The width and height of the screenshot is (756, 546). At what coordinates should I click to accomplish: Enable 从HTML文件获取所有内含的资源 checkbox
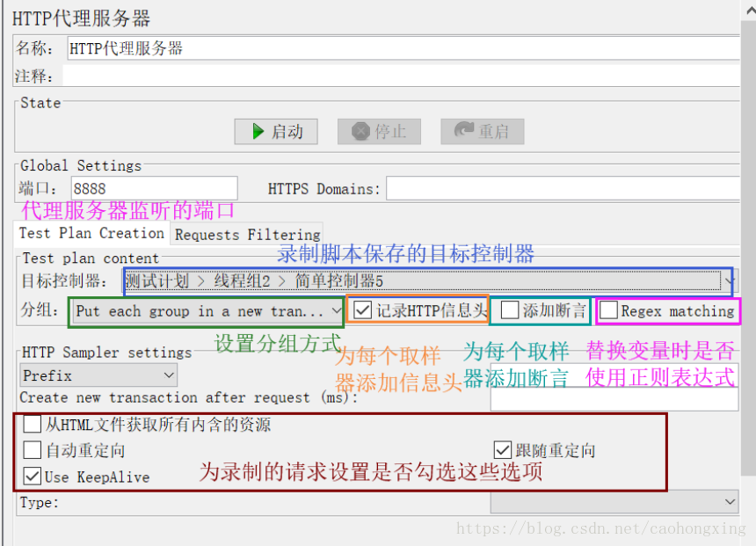33,425
